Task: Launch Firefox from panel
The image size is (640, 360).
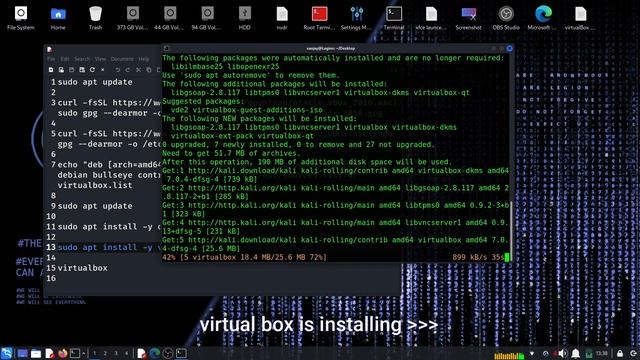Action: [x=62, y=353]
